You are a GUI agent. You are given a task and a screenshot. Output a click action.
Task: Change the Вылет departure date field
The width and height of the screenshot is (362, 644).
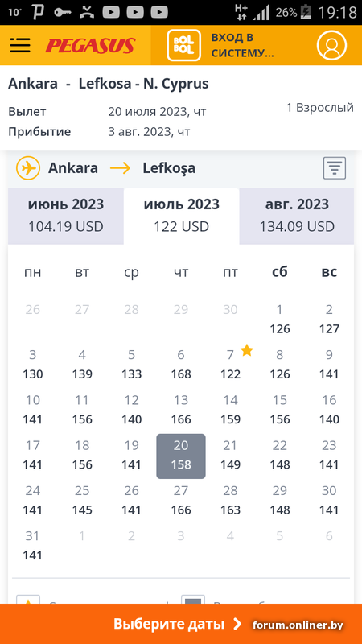coord(107,112)
